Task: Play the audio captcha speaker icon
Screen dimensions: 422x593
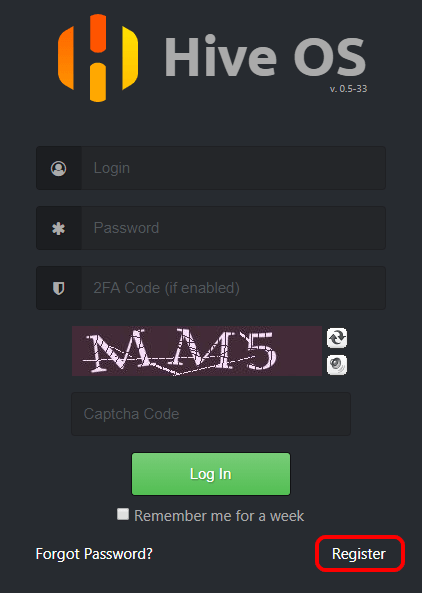Action: [x=337, y=365]
